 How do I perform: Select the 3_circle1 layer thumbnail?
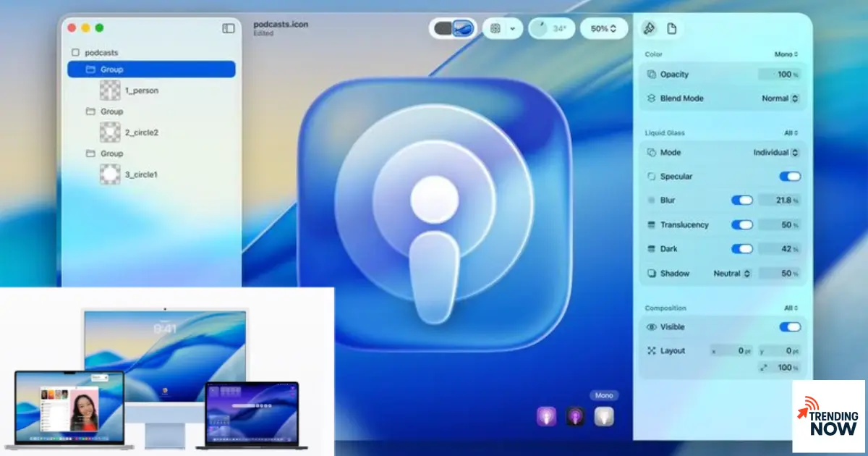(x=110, y=174)
